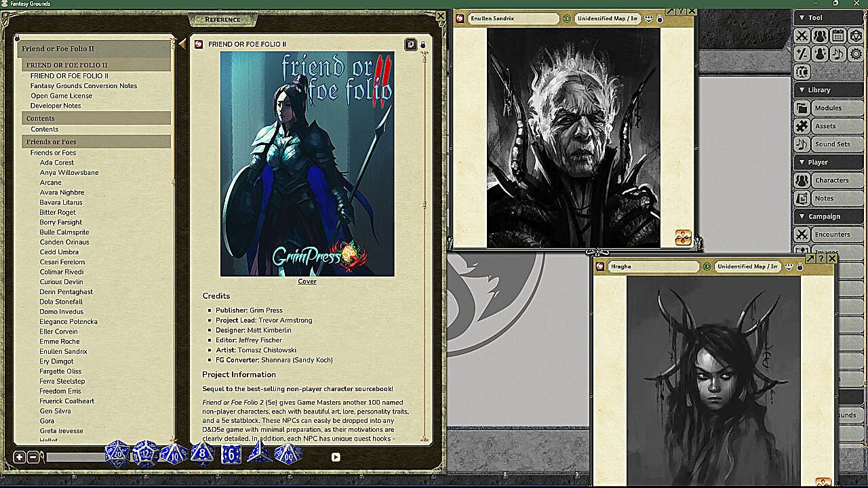Image resolution: width=868 pixels, height=488 pixels.
Task: Click the Cover link below the cover image
Action: (x=307, y=281)
